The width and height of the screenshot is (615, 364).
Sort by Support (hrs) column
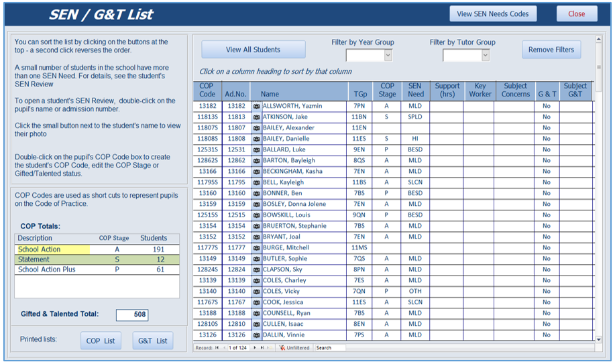tap(447, 90)
